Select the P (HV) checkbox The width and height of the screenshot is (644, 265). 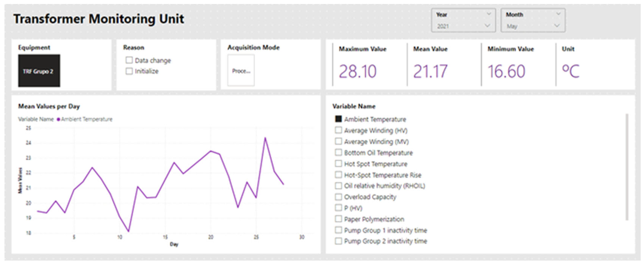338,208
